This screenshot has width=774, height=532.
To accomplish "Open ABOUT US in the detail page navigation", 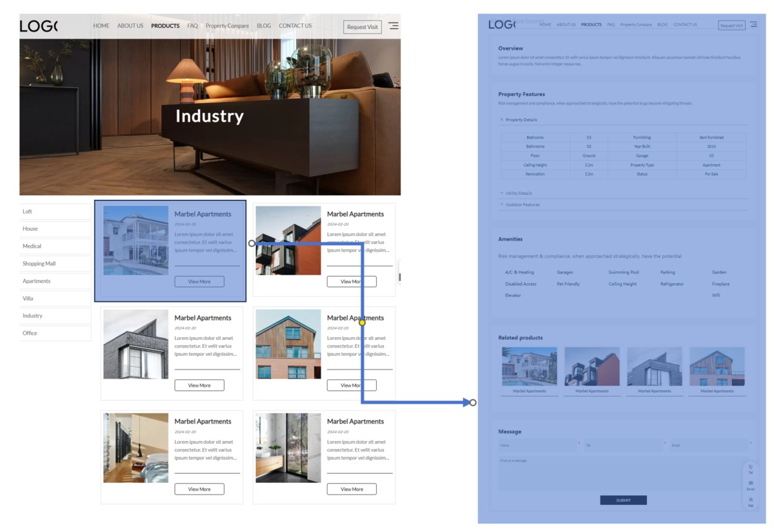I will pos(566,25).
